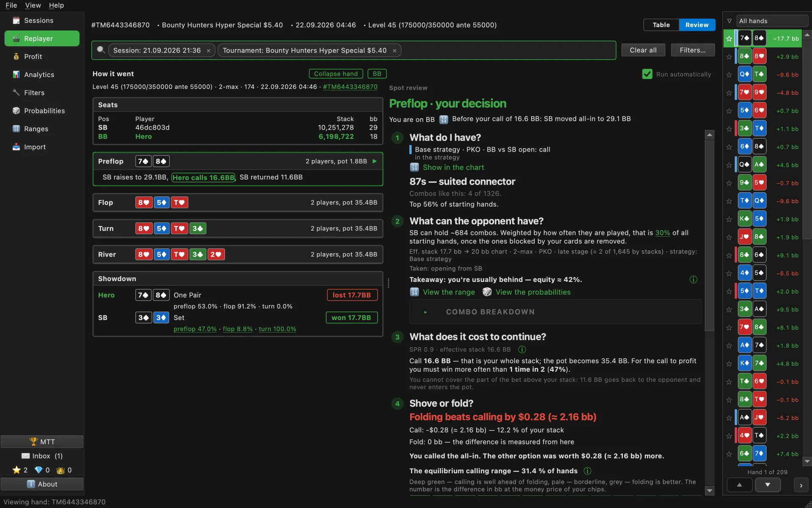The width and height of the screenshot is (812, 508).
Task: Click the Clear all button
Action: pos(643,50)
